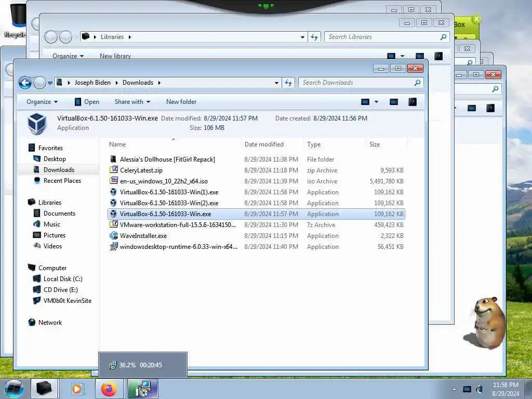The height and width of the screenshot is (399, 532).
Task: Open the Pictures library
Action: [54, 235]
